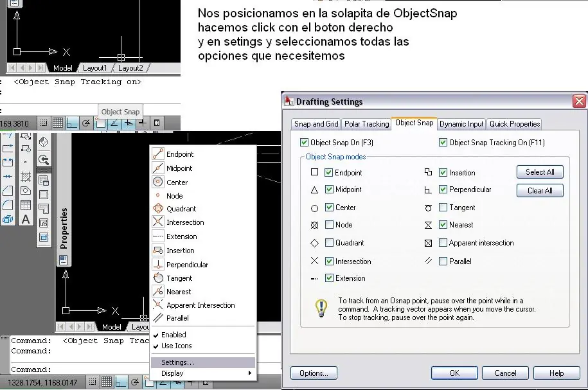Uncheck the Extension snap mode checkbox
The width and height of the screenshot is (588, 390).
click(329, 278)
